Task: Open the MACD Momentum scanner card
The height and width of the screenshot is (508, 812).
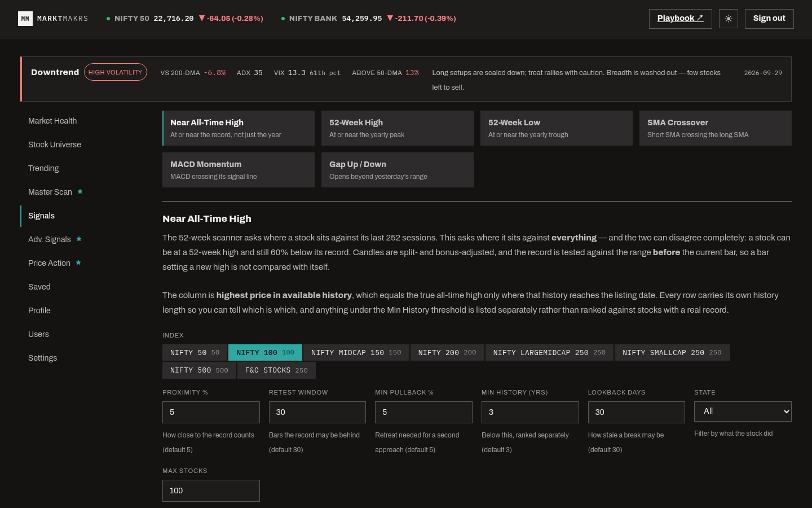Action: coord(239,170)
